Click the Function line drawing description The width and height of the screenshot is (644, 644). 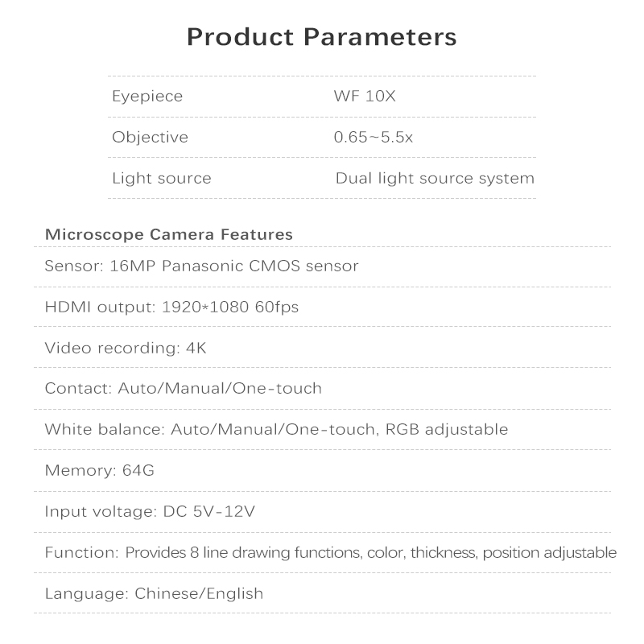click(x=331, y=553)
